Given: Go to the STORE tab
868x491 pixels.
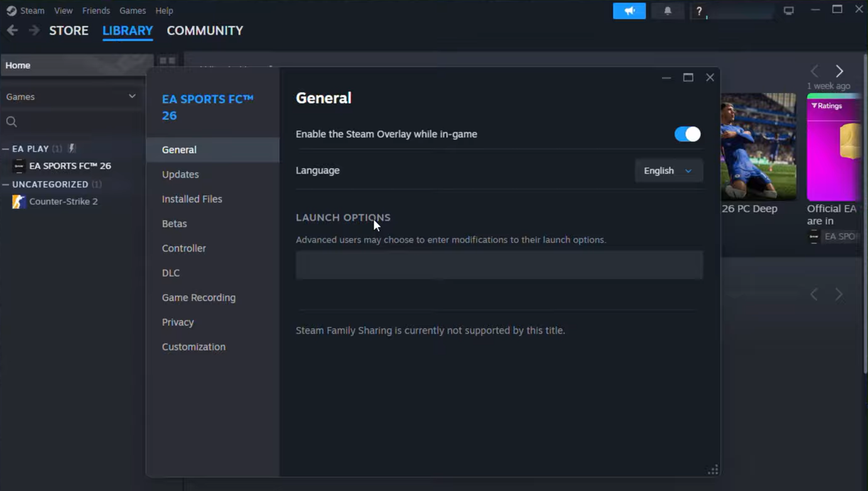Looking at the screenshot, I should pos(69,30).
